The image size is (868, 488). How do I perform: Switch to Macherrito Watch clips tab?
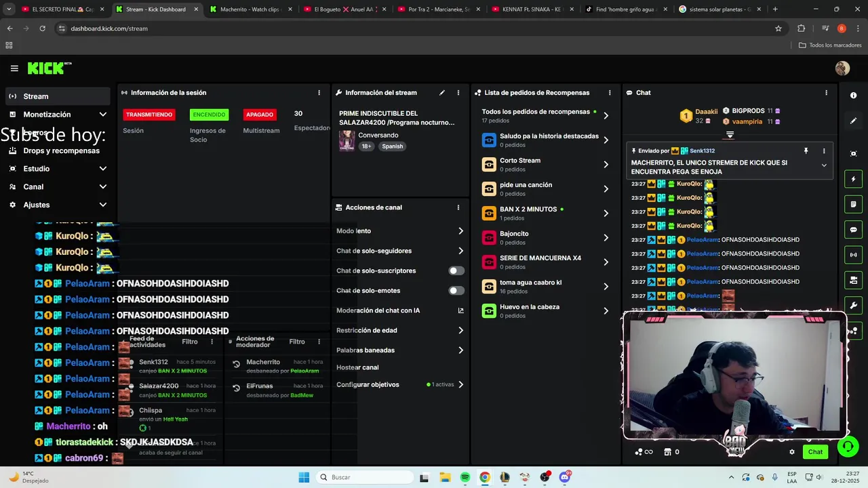point(250,9)
